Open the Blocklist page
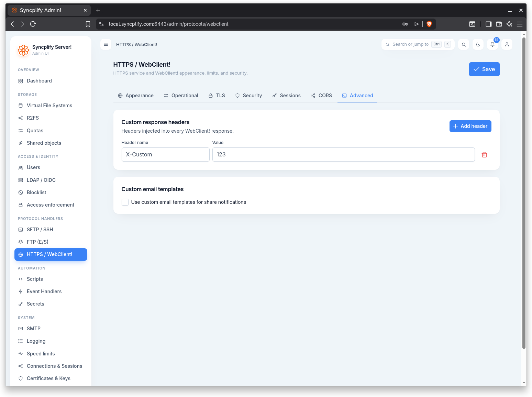This screenshot has height=397, width=532. pos(51,192)
